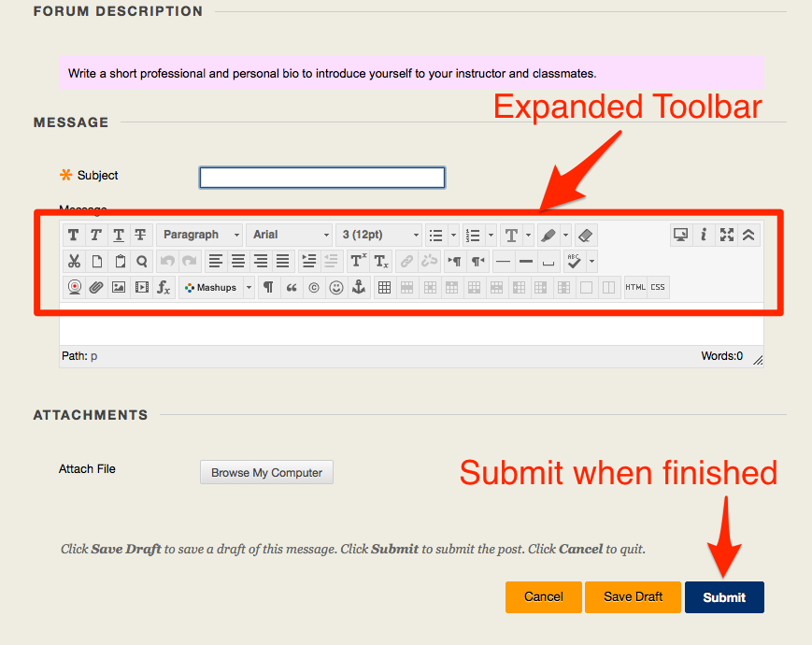
Task: Click the Browse My Computer button
Action: click(x=266, y=472)
